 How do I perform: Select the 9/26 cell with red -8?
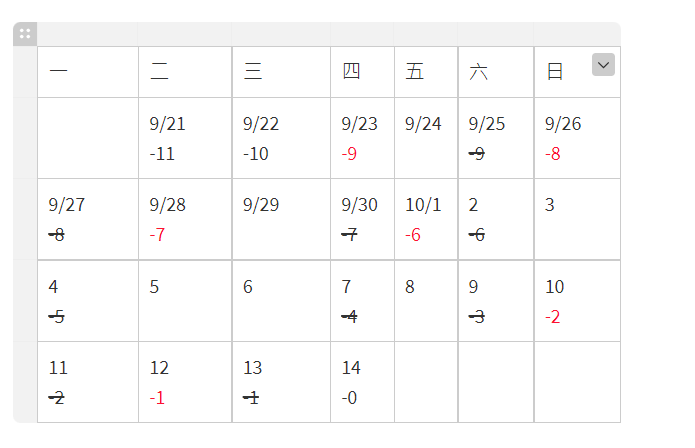577,138
